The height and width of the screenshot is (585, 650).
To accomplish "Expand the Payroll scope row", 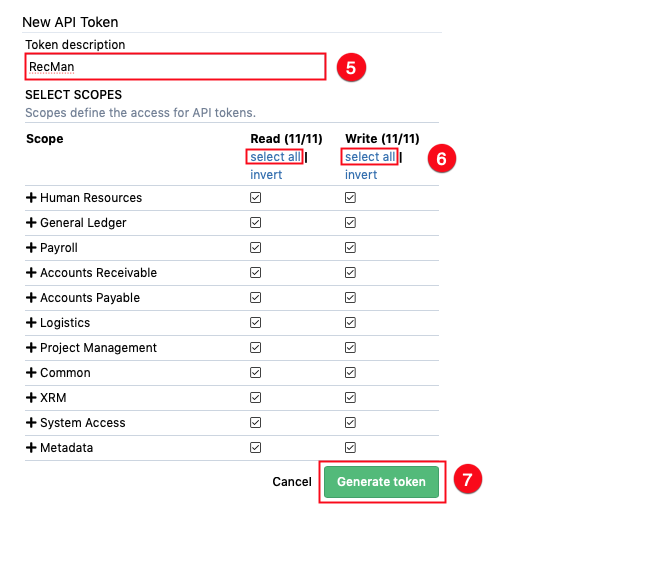I will [31, 248].
